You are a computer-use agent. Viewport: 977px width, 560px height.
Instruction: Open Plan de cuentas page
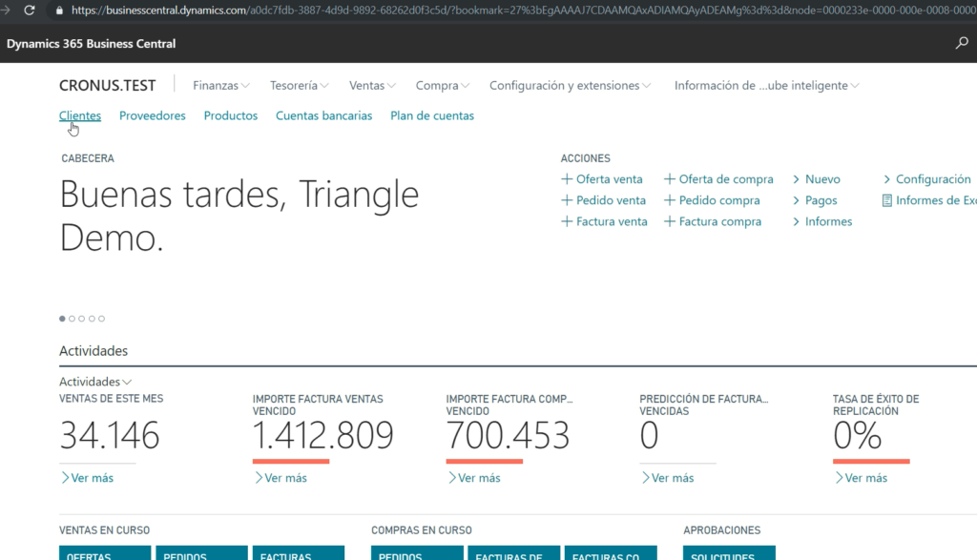coord(431,115)
